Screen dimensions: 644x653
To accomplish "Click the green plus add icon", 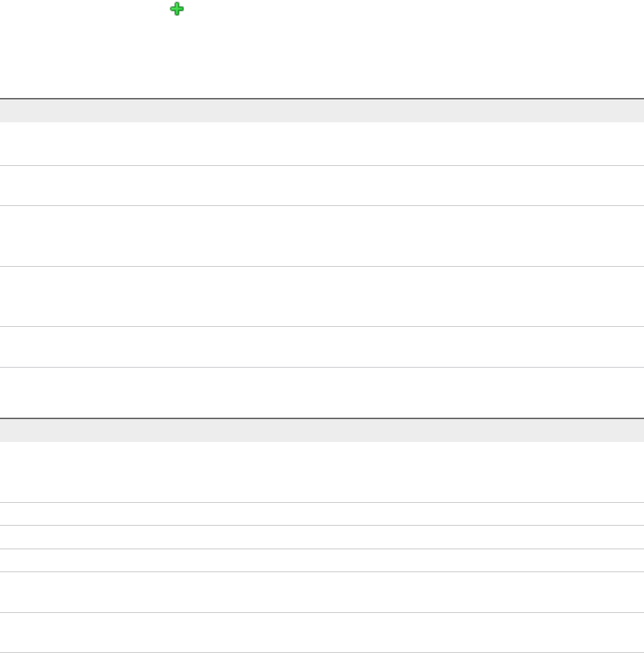I will [x=177, y=9].
